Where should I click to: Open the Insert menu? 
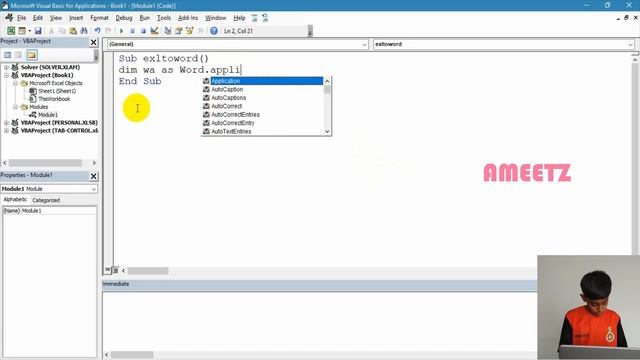[x=76, y=18]
